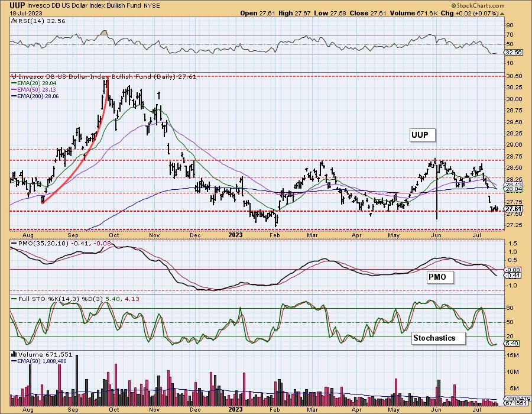Image resolution: width=532 pixels, height=414 pixels.
Task: Click the -0.41 PMO value tag on axis
Action: click(x=513, y=276)
